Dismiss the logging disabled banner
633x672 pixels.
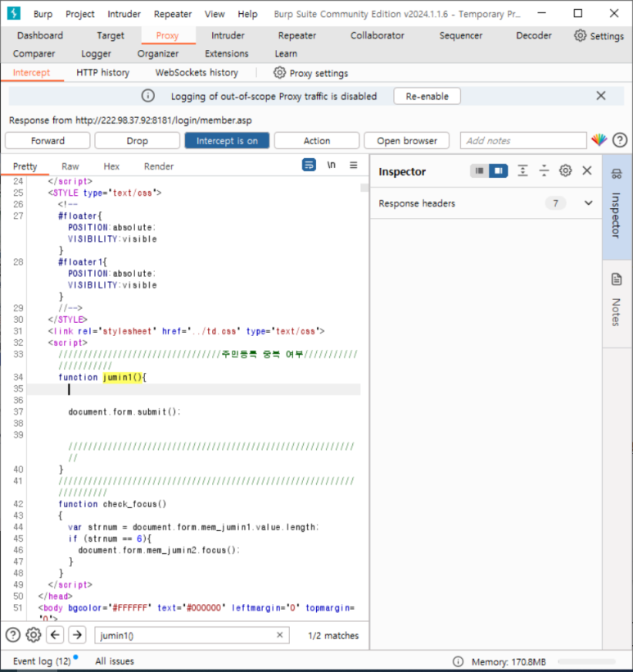tap(601, 96)
